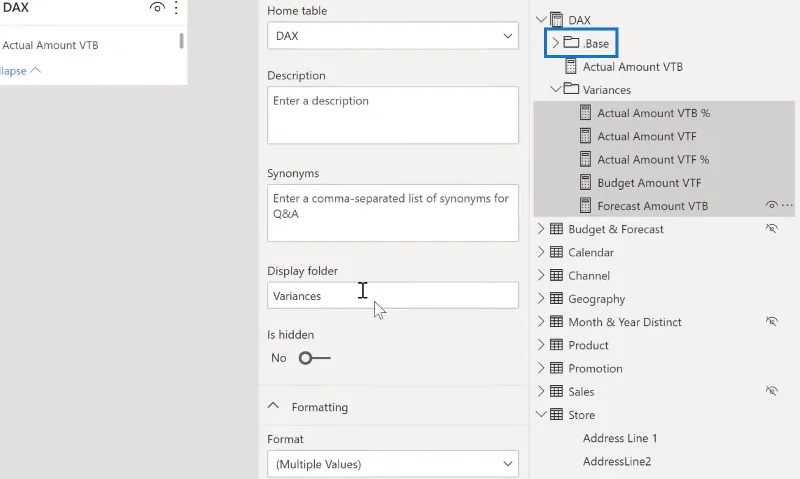Click measure icon beside Actual Amount VTF
Image resolution: width=800 pixels, height=479 pixels.
pyautogui.click(x=585, y=136)
